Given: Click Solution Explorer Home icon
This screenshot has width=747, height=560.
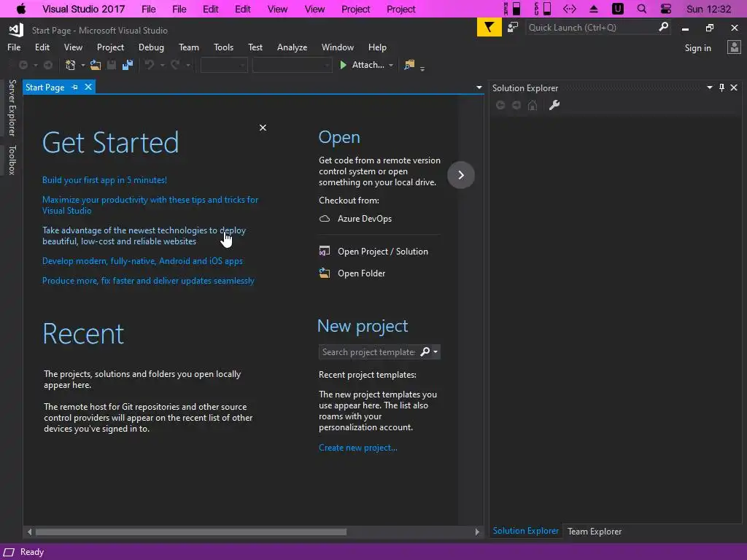Looking at the screenshot, I should (x=533, y=105).
